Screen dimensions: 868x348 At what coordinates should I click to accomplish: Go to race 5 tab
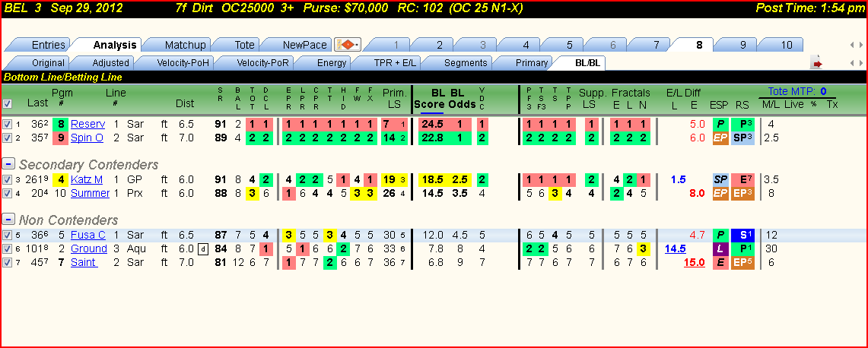(570, 45)
